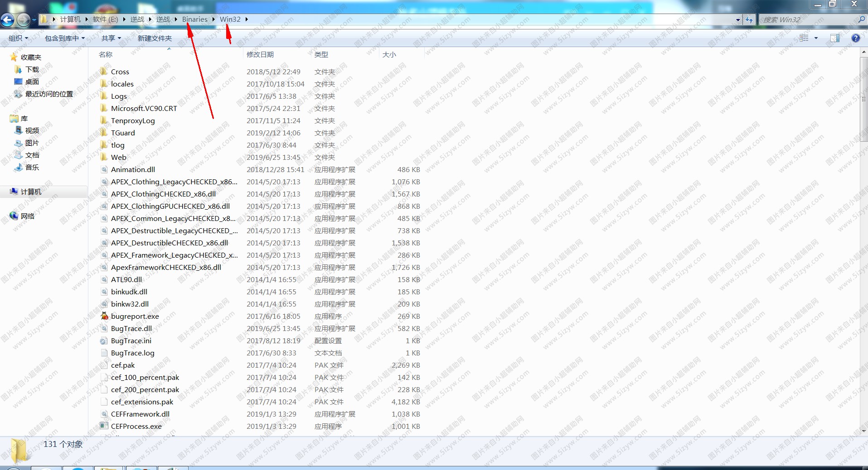
Task: Click the Back navigation arrow button
Action: (8, 19)
